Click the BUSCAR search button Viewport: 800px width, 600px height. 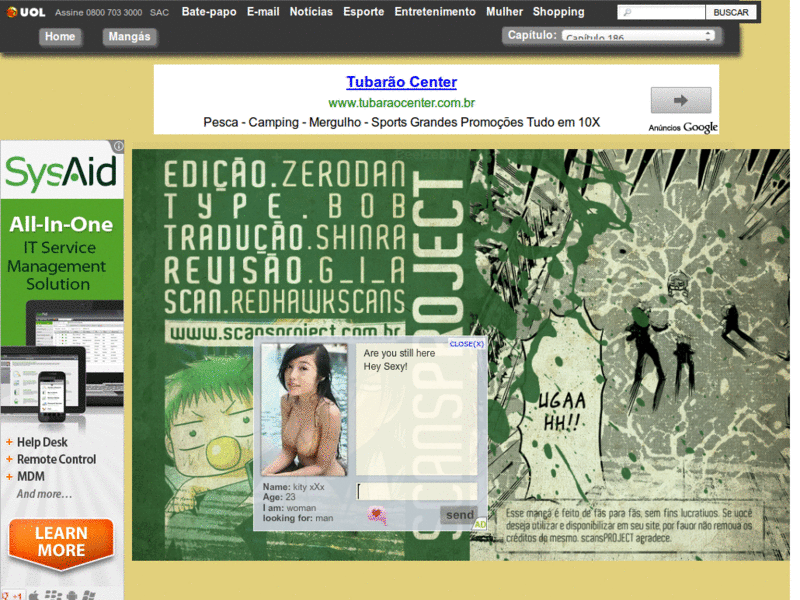coord(731,12)
